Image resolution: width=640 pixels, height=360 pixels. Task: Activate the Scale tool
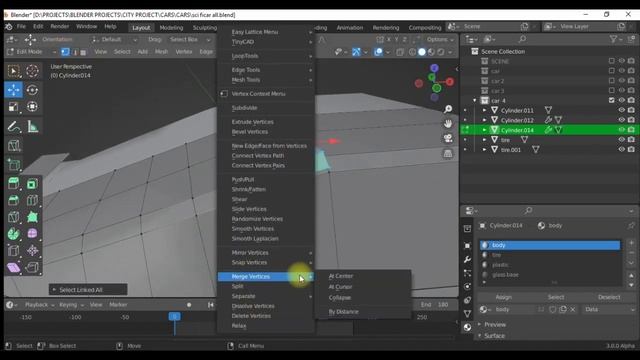pos(13,107)
